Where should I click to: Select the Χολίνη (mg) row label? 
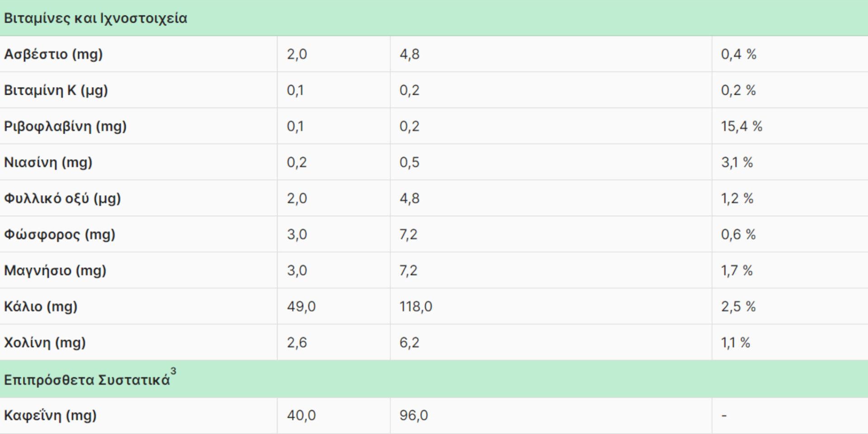[x=45, y=343]
